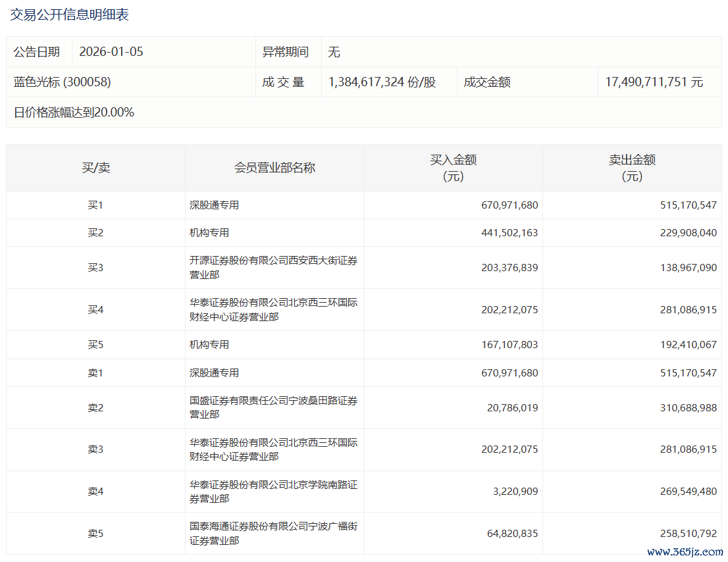Select the announcement date 2026-01-05

(111, 52)
